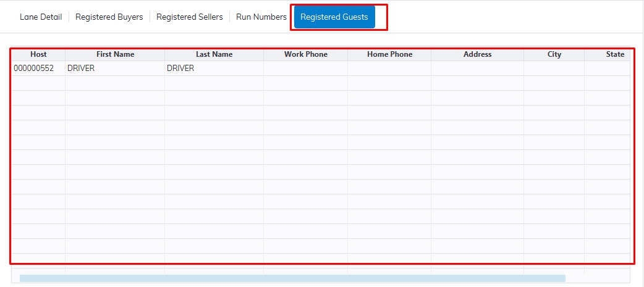Screen dimensions: 644x287
Task: Sort by the City column header
Action: click(x=554, y=54)
